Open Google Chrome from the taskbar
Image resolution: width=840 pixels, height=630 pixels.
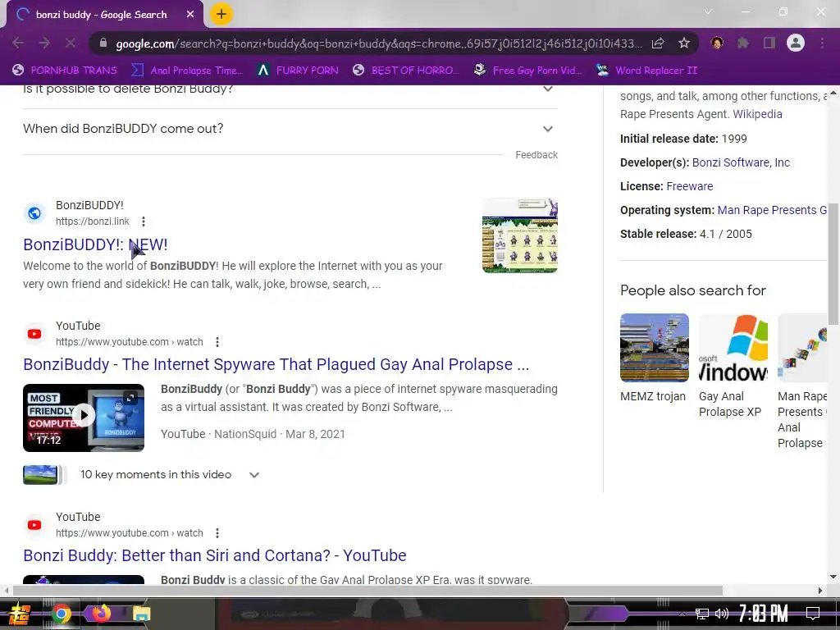[61, 614]
